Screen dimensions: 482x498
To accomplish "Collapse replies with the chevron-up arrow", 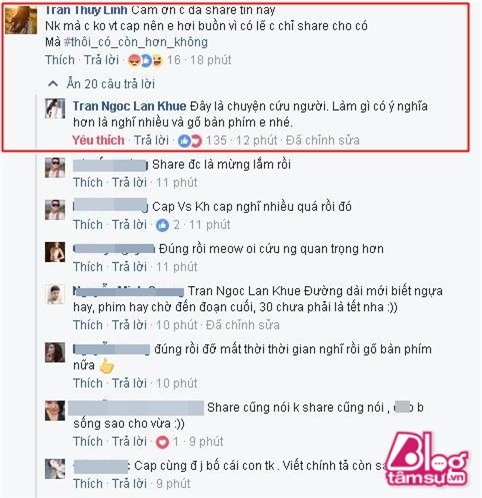I will (53, 84).
